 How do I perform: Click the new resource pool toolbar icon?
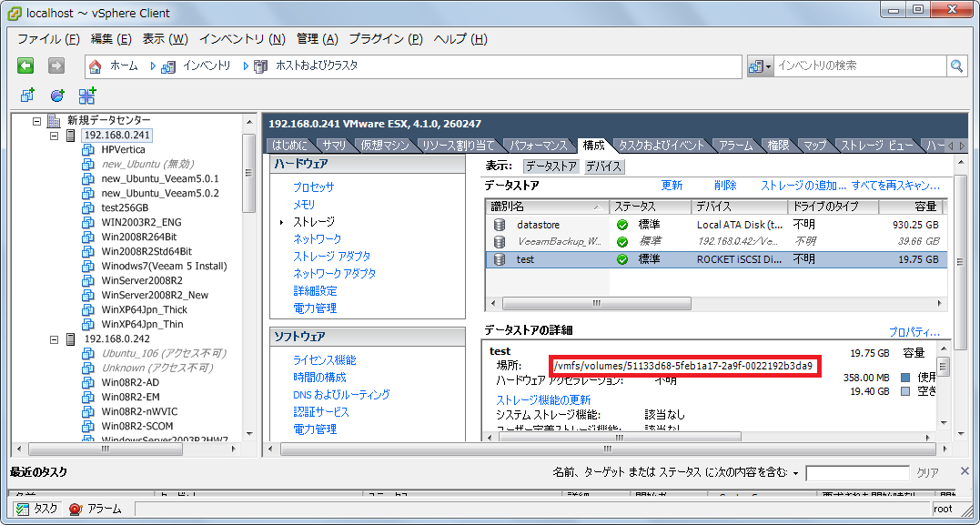coord(57,95)
